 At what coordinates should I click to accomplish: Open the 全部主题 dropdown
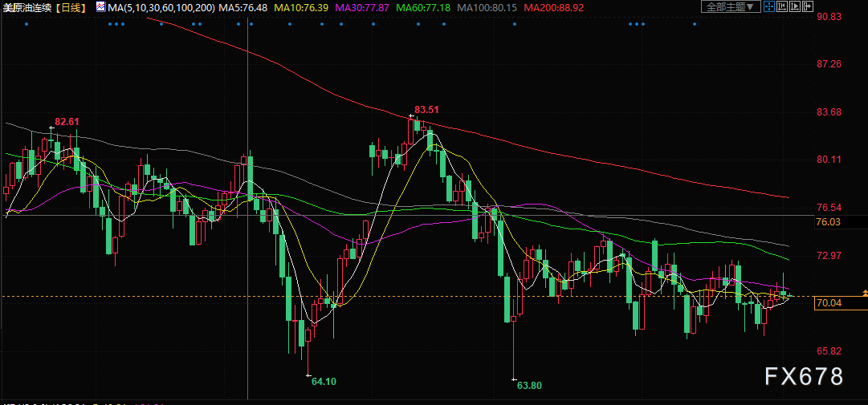731,6
